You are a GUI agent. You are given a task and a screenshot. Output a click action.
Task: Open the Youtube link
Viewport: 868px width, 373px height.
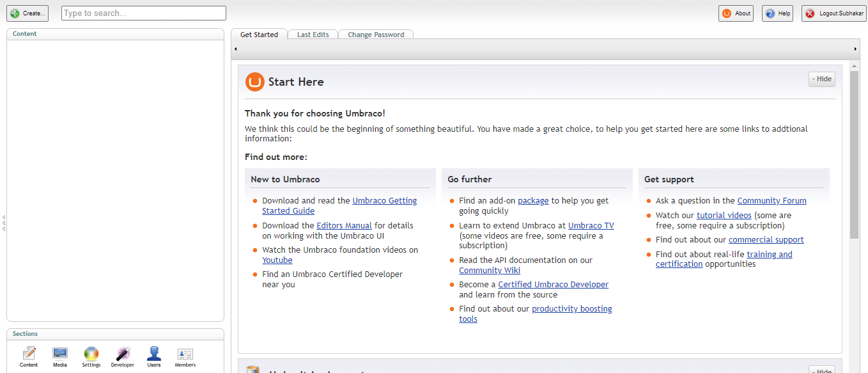277,260
